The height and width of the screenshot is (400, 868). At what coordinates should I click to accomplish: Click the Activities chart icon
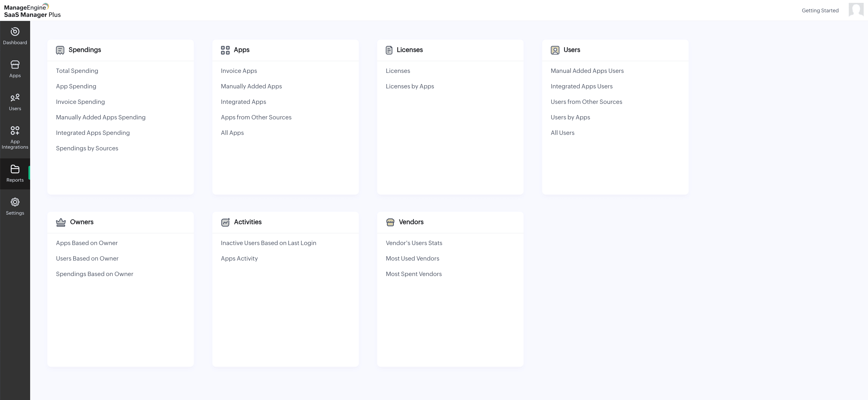[x=225, y=222]
